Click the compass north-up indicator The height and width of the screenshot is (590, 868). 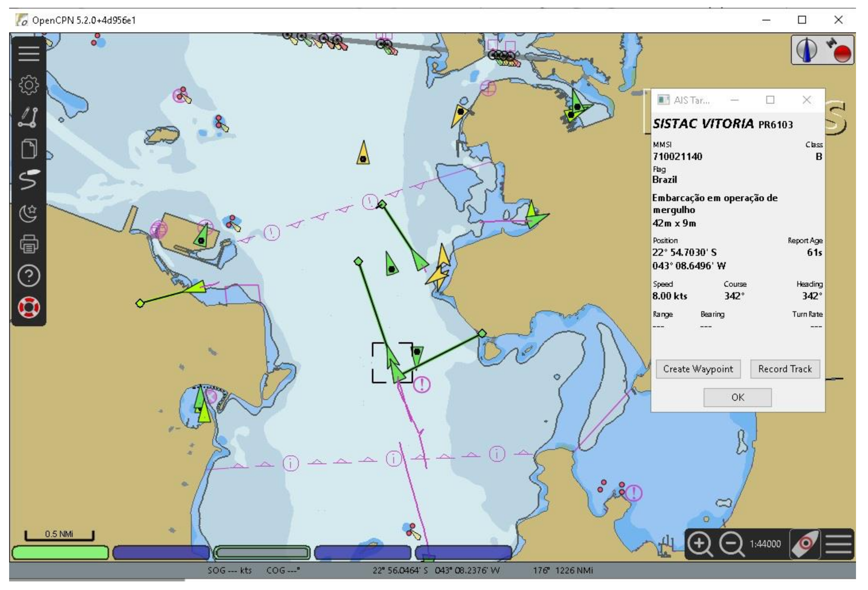tap(807, 50)
